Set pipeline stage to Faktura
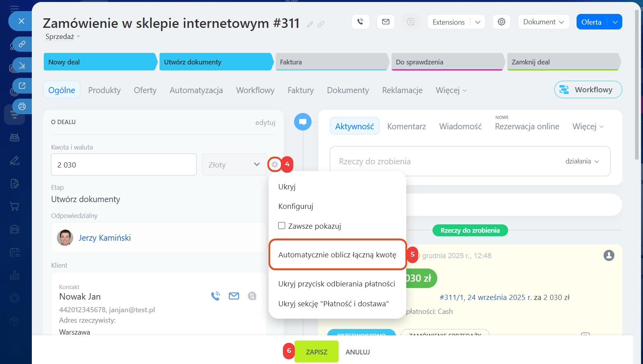 331,62
